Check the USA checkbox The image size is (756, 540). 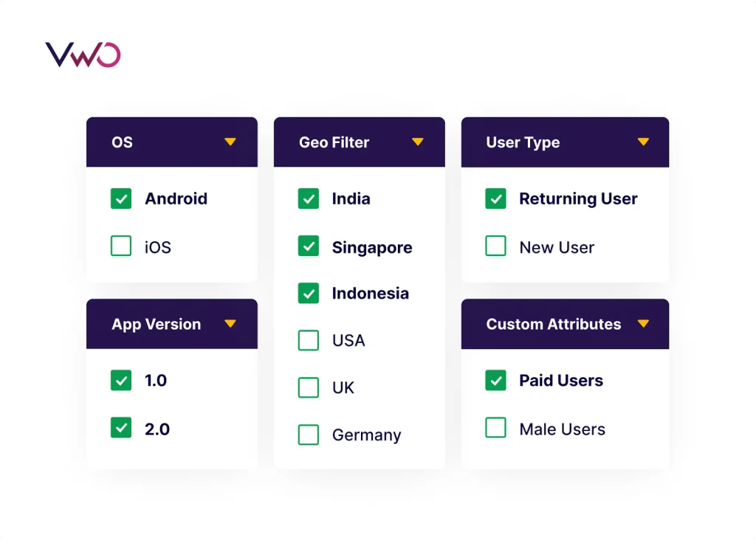(x=309, y=340)
